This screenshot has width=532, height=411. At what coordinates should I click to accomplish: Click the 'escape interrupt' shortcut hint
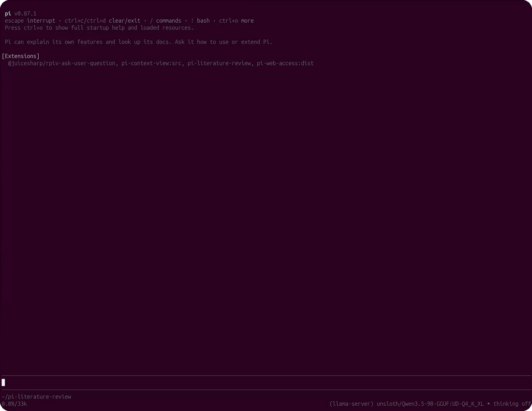(30, 21)
